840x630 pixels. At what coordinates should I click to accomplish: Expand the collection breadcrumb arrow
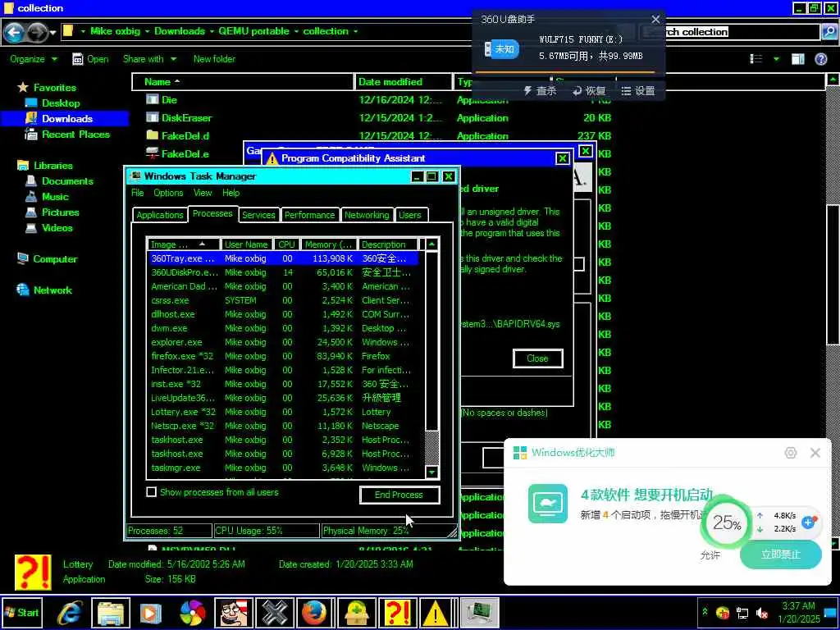tap(355, 32)
